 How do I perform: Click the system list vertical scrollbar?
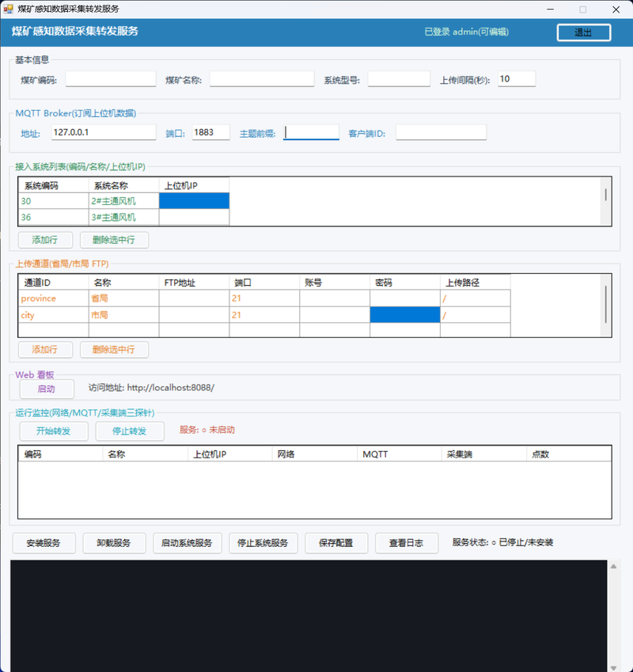(x=605, y=201)
